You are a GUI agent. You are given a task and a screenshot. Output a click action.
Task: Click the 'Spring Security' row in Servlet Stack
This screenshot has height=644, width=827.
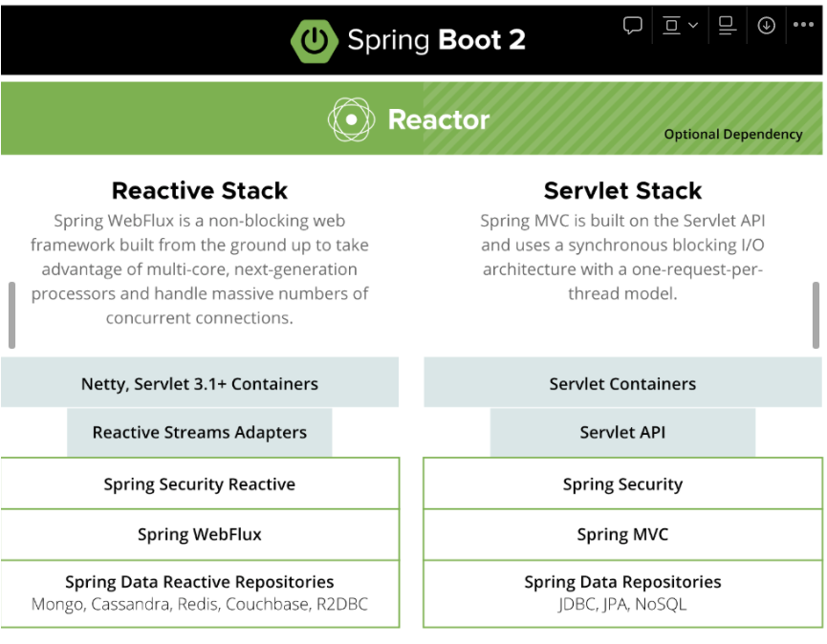pyautogui.click(x=623, y=483)
